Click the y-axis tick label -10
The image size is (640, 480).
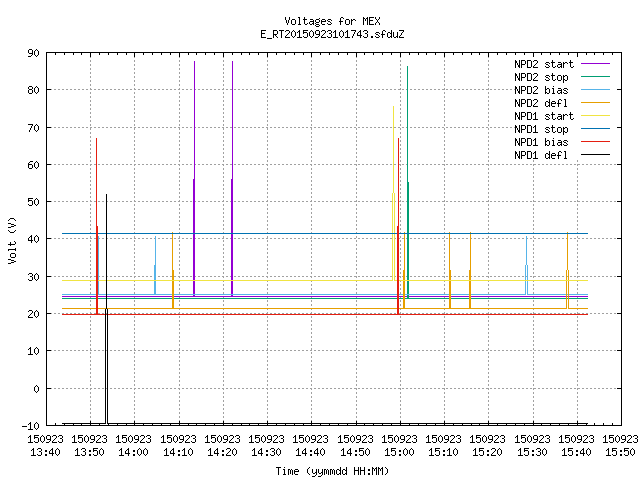(x=31, y=426)
